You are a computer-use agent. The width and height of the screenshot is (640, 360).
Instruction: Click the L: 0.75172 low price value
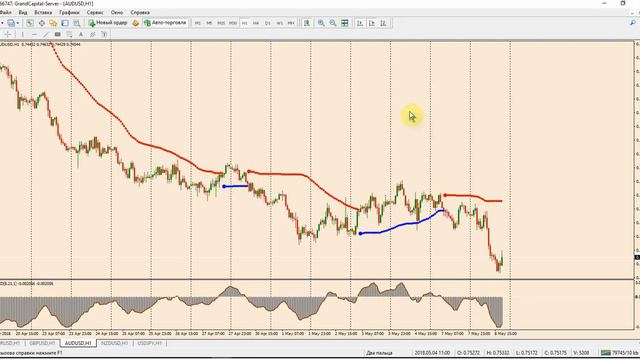coord(527,353)
